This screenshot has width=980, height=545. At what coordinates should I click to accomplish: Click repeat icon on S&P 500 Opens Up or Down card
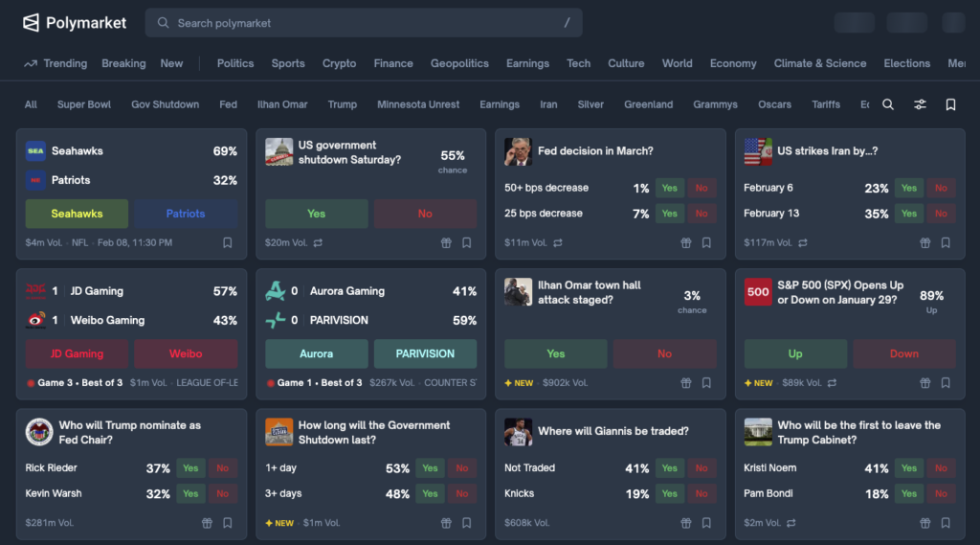click(x=832, y=383)
